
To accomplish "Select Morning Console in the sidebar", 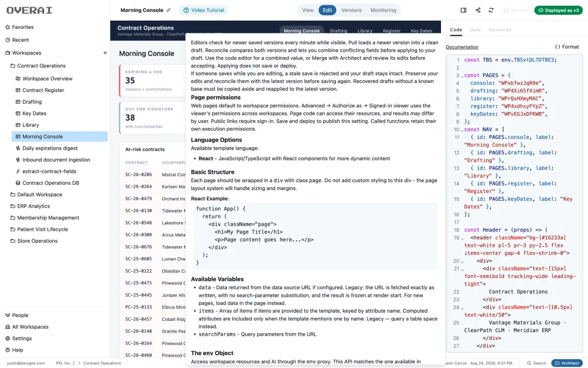I will pyautogui.click(x=59, y=137).
